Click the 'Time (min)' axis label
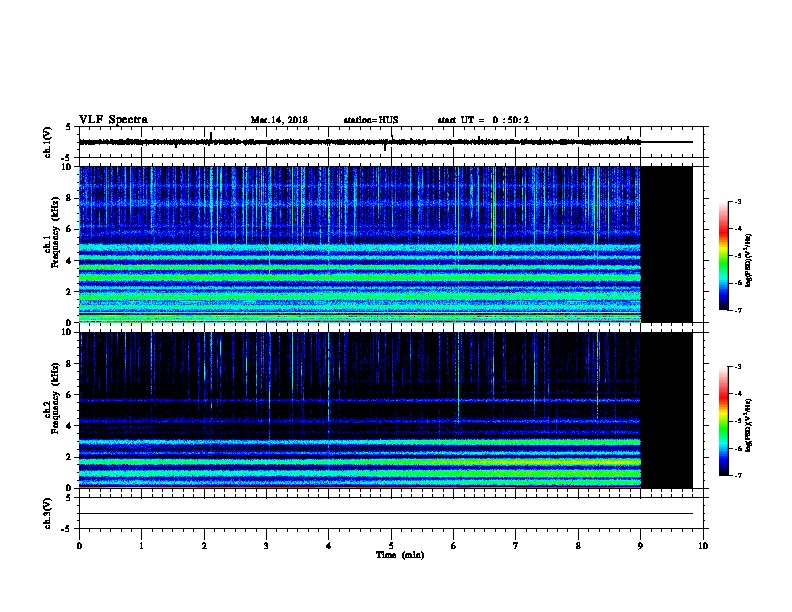 click(400, 555)
